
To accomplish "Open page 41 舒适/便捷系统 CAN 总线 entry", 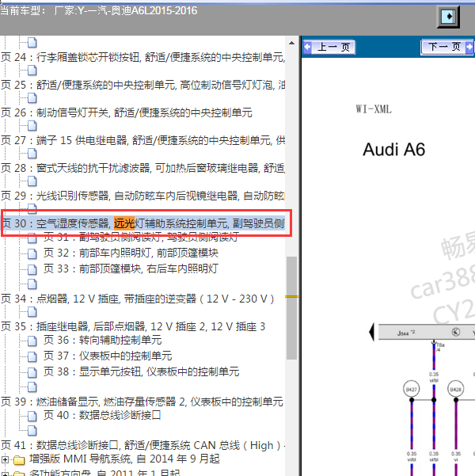I will (x=143, y=445).
